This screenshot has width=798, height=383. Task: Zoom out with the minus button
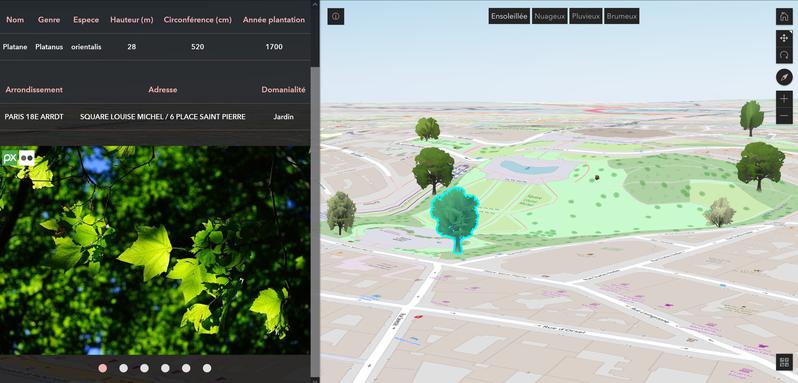pos(784,116)
